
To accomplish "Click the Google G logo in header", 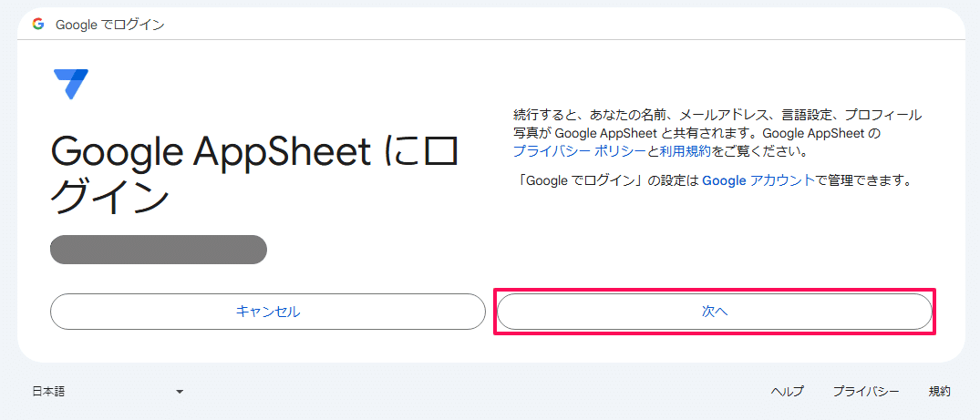I will [x=39, y=25].
